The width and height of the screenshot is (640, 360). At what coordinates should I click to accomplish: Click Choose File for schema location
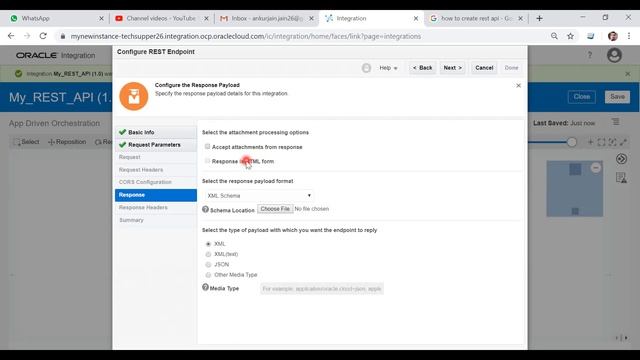[275, 209]
